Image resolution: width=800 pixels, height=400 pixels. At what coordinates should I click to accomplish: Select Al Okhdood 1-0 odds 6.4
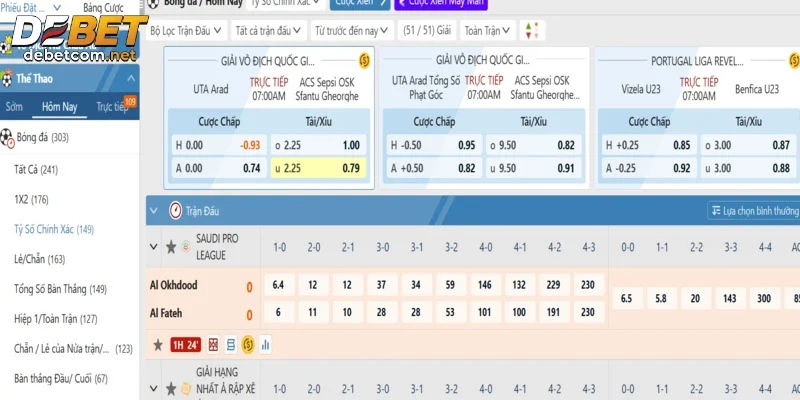279,285
